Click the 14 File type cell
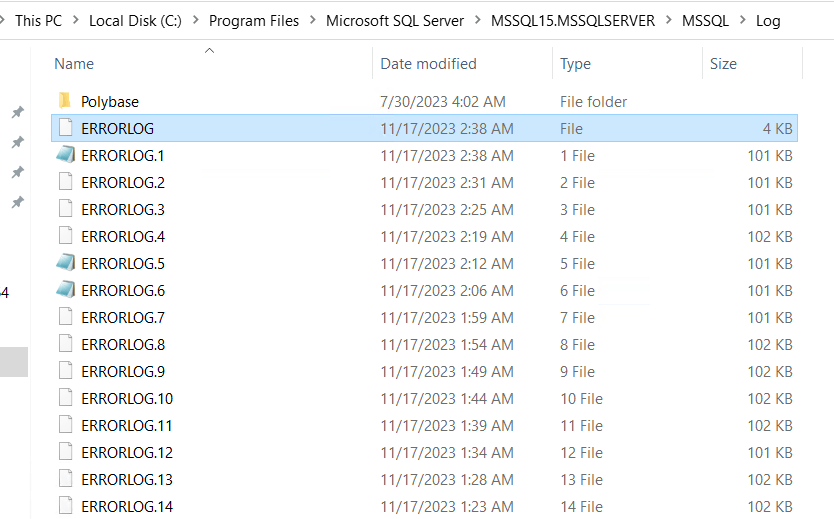 (581, 507)
